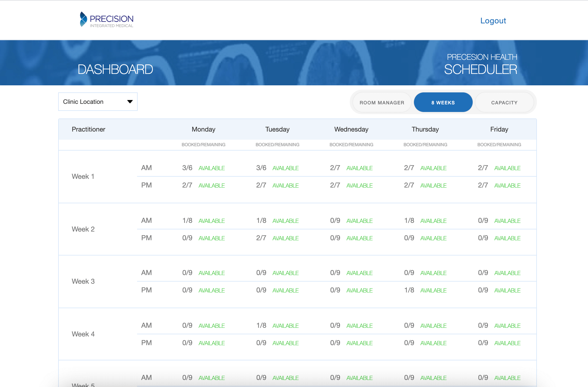
Task: Click Week 2 Thursday AM 1/8 value
Action: pos(409,220)
